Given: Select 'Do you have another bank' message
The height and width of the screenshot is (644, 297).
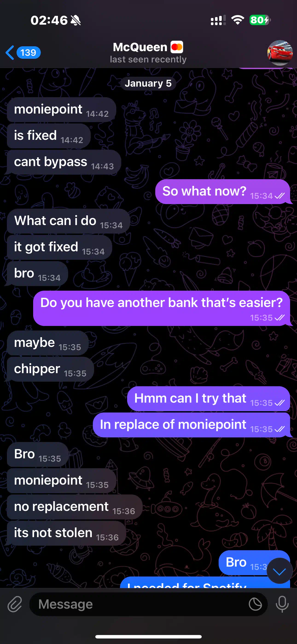Looking at the screenshot, I should [x=161, y=308].
